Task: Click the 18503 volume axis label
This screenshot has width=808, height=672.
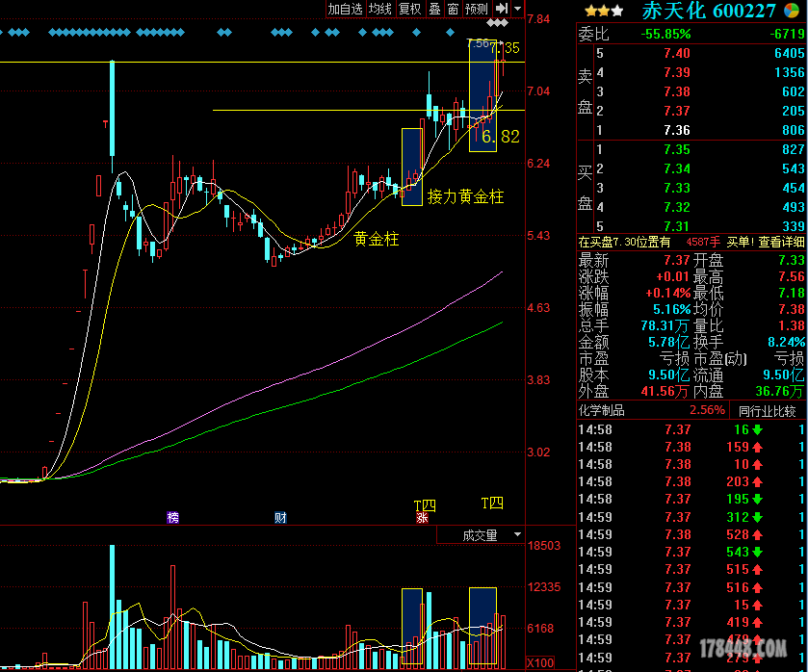Action: coord(544,546)
